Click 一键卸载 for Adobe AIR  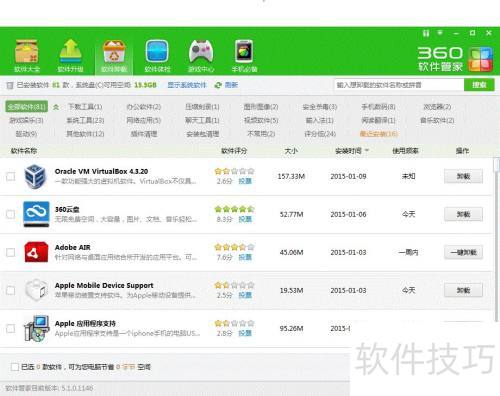(463, 252)
